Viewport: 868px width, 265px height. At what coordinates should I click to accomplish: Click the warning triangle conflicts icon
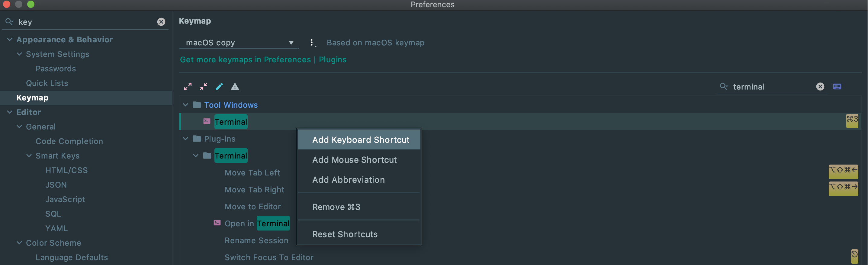pos(235,87)
